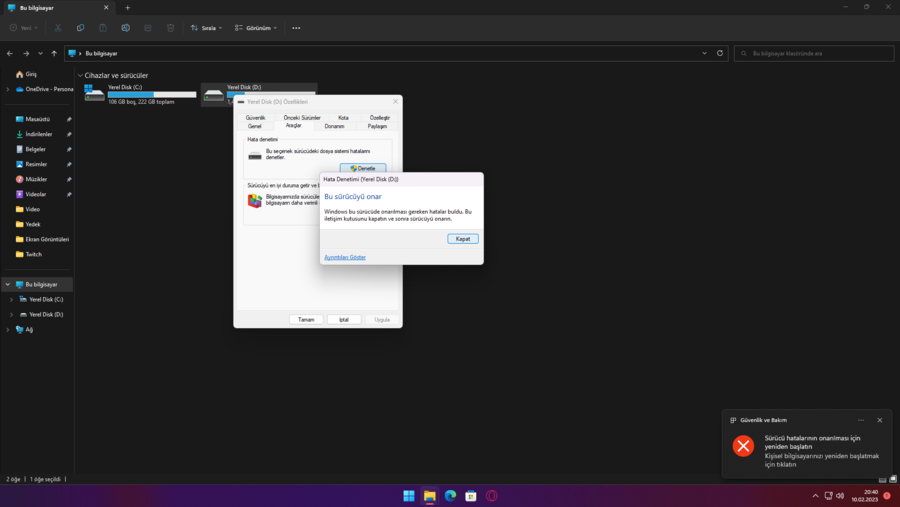Open the Görünüm view dropdown
Viewport: 900px width, 507px height.
click(x=256, y=28)
